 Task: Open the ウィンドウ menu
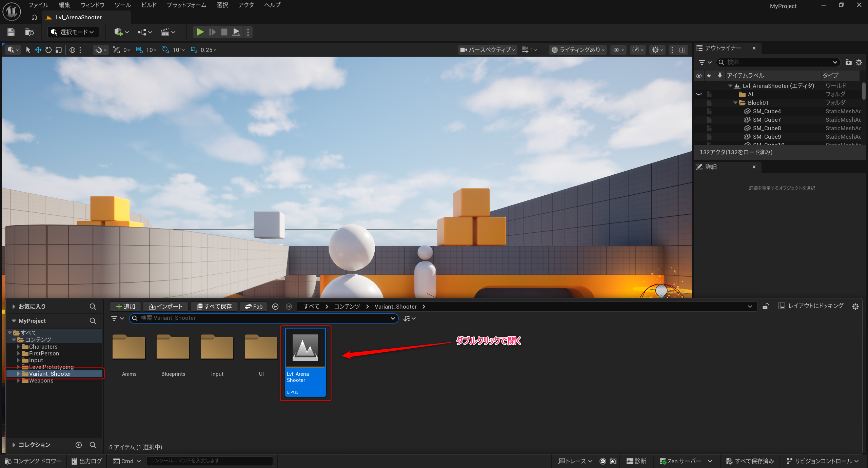[92, 5]
